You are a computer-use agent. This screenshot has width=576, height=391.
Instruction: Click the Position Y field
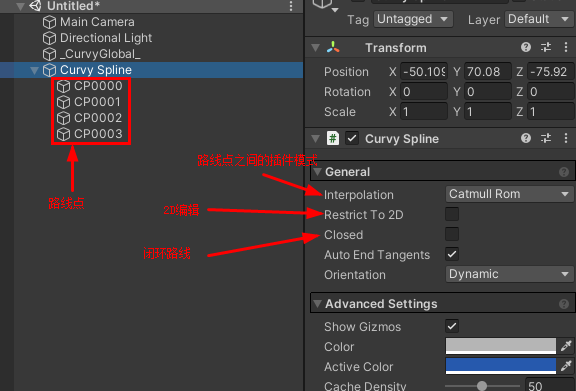488,71
